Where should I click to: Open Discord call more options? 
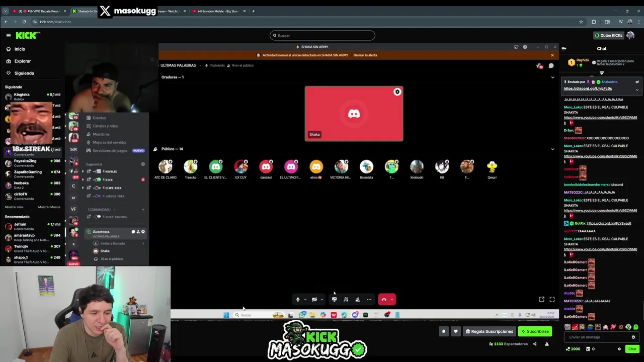click(369, 300)
